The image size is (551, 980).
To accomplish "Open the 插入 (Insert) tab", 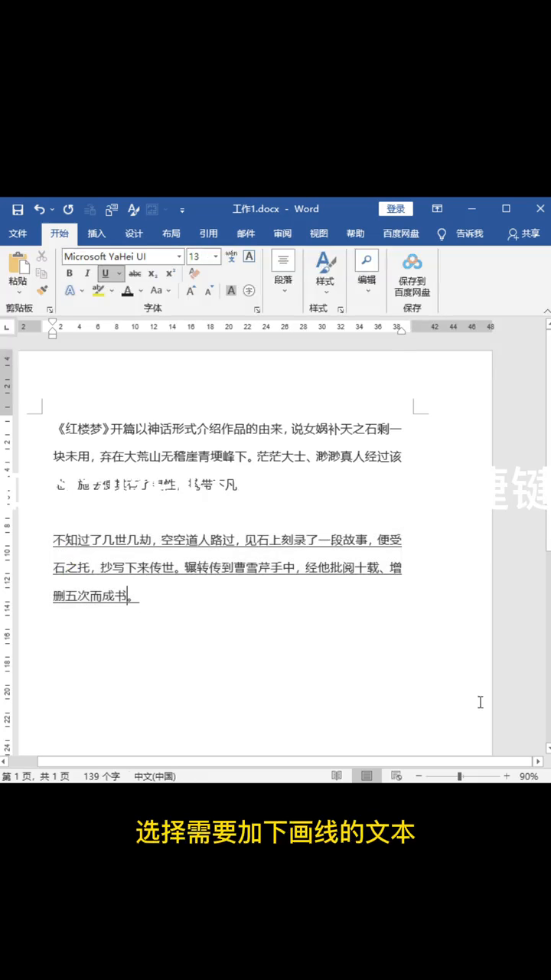I will pyautogui.click(x=96, y=234).
